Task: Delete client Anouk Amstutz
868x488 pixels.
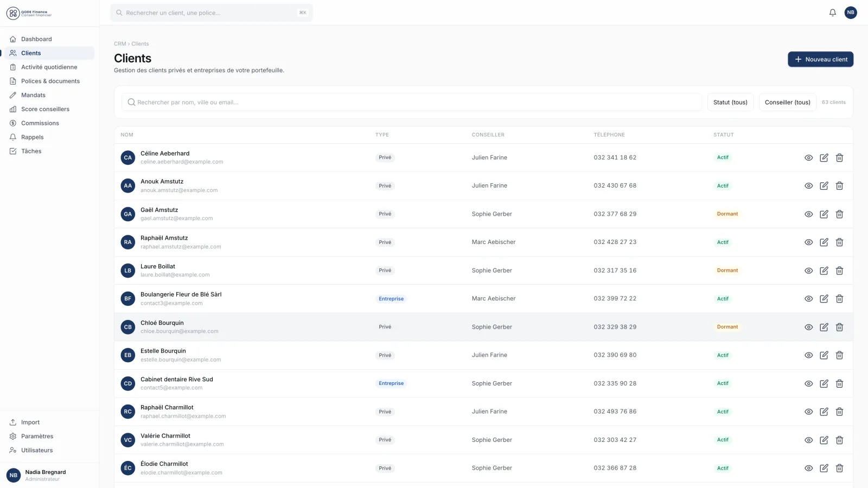Action: pyautogui.click(x=839, y=186)
